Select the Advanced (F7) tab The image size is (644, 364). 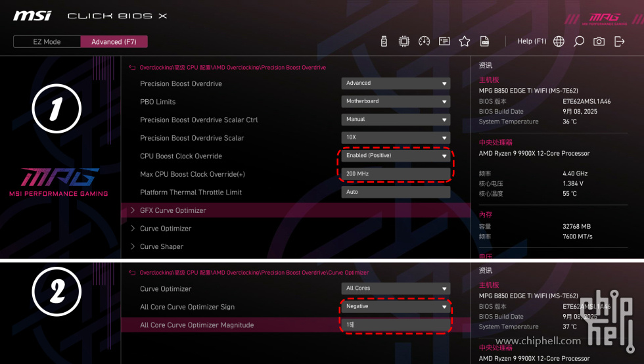coord(114,42)
